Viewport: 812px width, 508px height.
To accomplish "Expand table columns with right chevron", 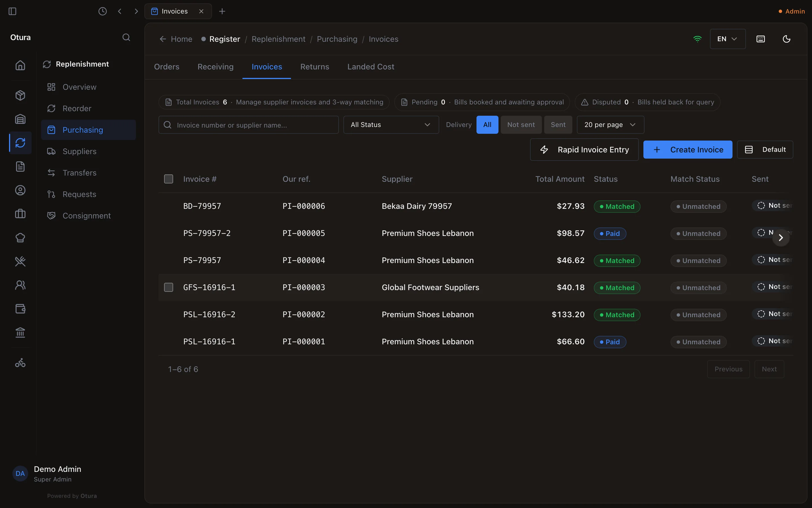I will click(x=781, y=238).
